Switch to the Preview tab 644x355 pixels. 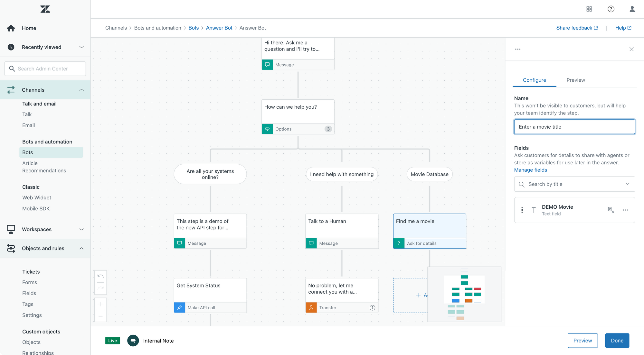tap(575, 80)
